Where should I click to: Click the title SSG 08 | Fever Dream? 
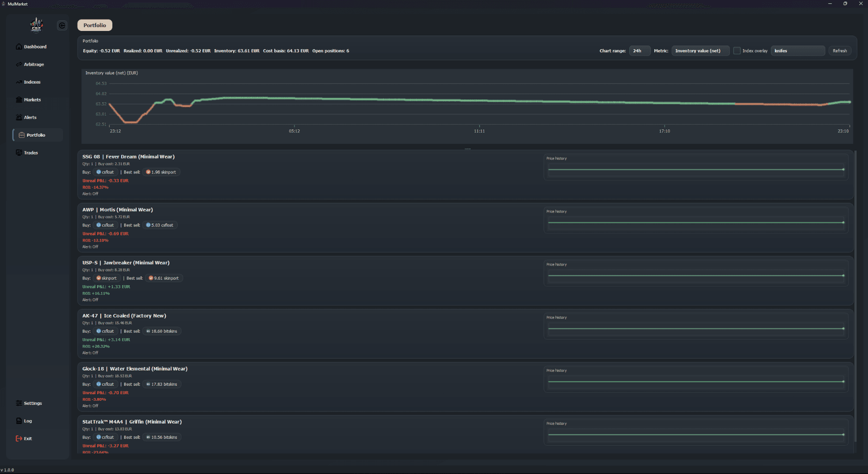coord(129,157)
